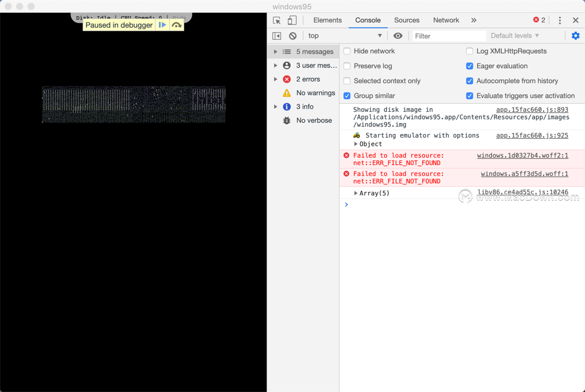
Task: Select the info blue circle icon
Action: pyautogui.click(x=287, y=107)
